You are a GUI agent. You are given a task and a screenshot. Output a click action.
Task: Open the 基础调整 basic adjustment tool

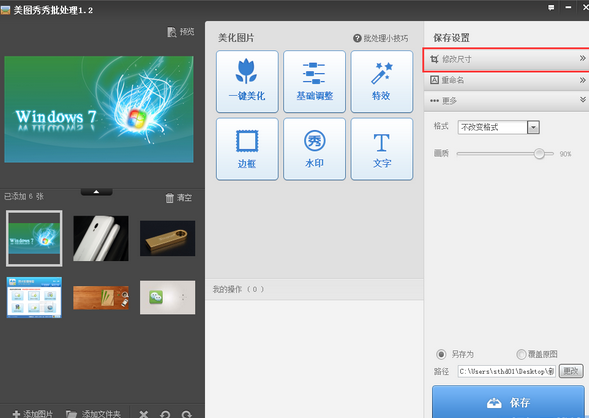coord(314,81)
